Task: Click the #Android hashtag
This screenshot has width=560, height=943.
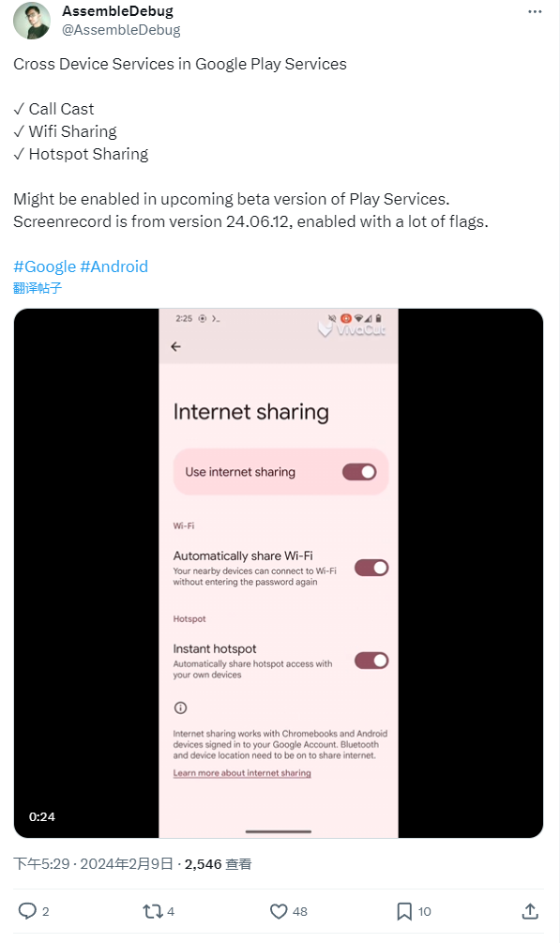Action: (115, 266)
